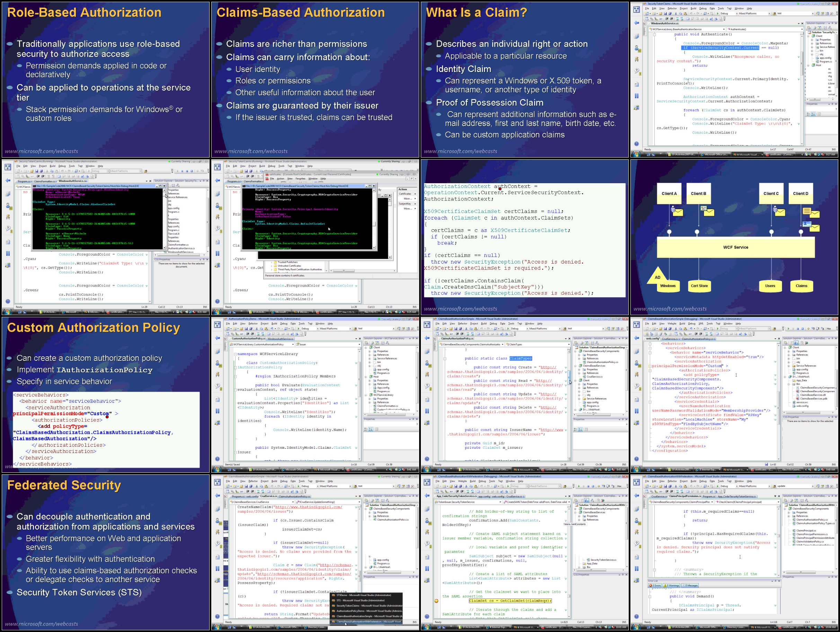Screen dimensions: 840x632
Task: Collapse WCFServiceLibrary project node in AuthorizationPolicyDemo
Action: tap(366, 395)
